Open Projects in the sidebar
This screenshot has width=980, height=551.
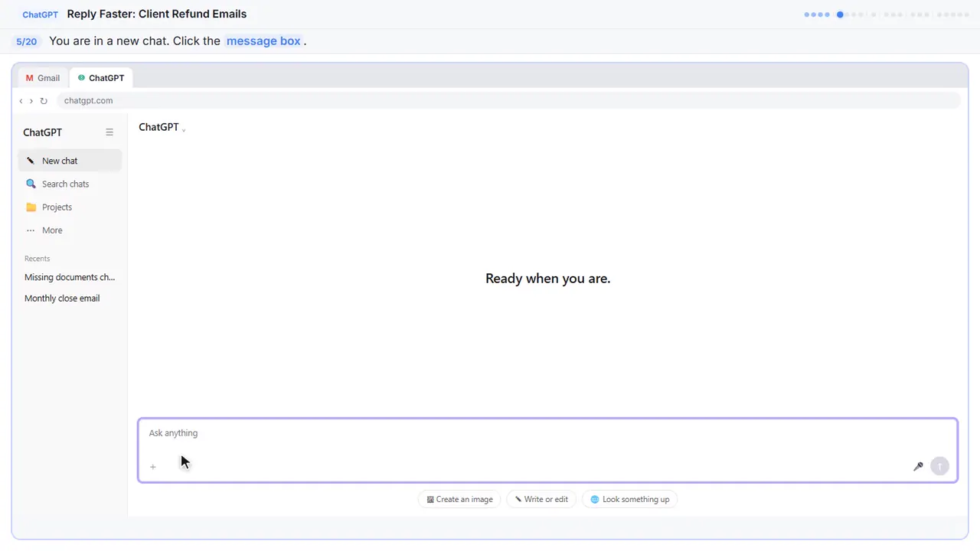70,207
